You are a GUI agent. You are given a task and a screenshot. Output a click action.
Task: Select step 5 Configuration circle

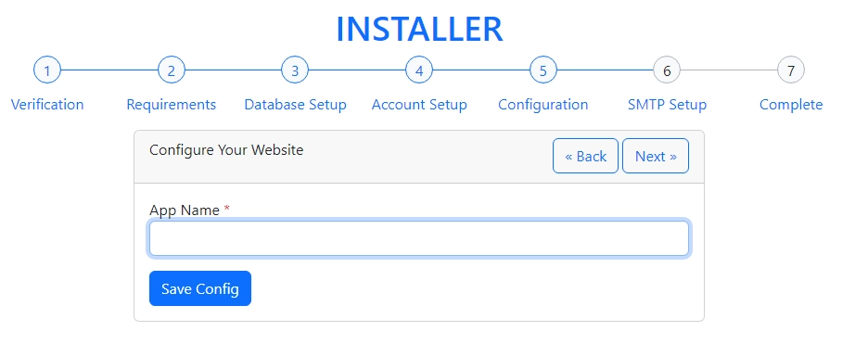pos(543,70)
